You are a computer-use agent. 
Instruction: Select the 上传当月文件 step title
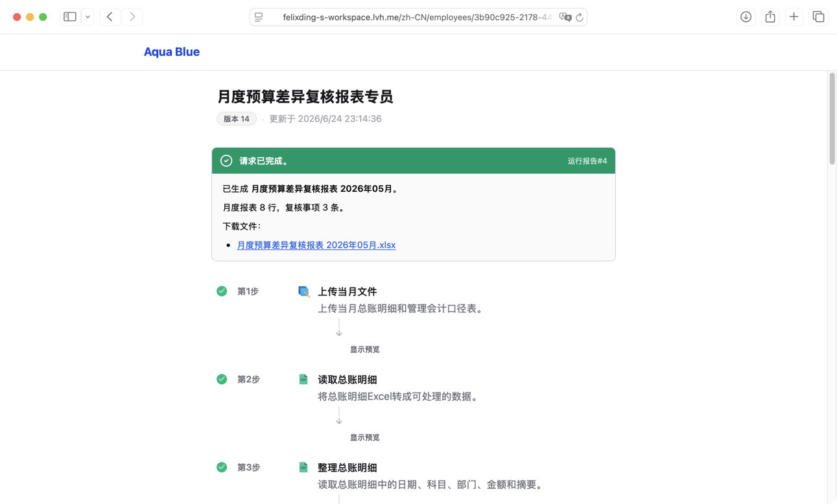point(348,292)
